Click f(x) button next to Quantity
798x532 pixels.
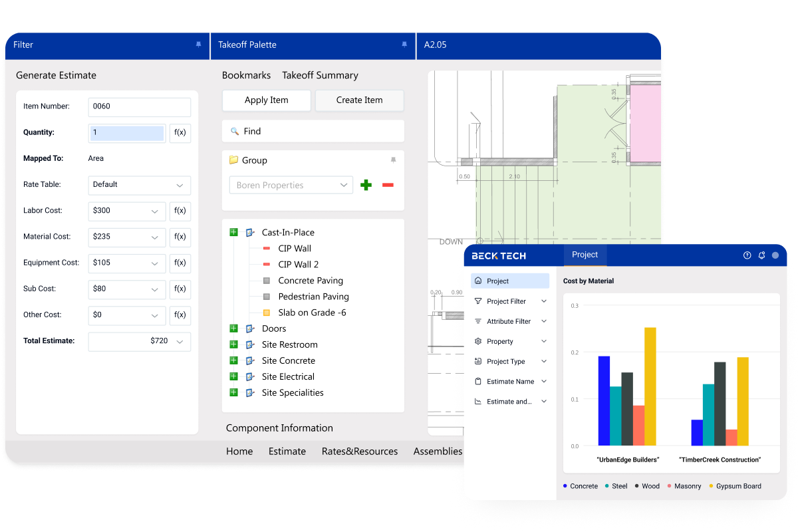[180, 132]
